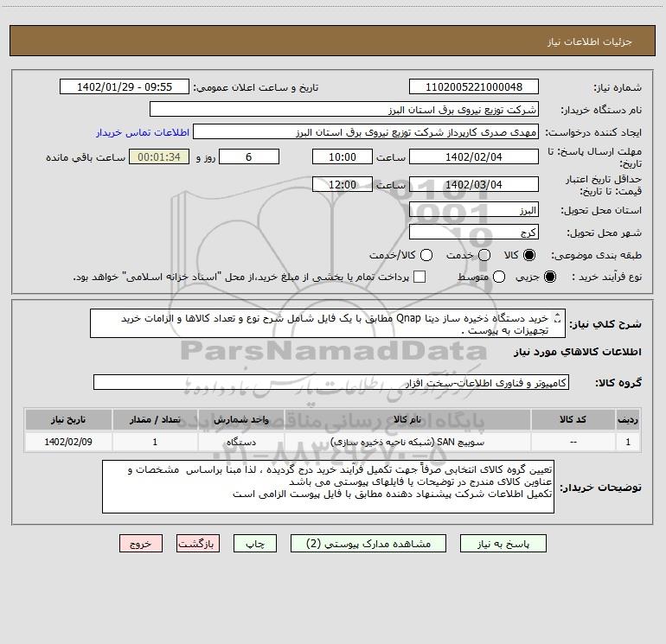Click the گروه کالا field کامپیوتر و فناوری

[x=331, y=382]
